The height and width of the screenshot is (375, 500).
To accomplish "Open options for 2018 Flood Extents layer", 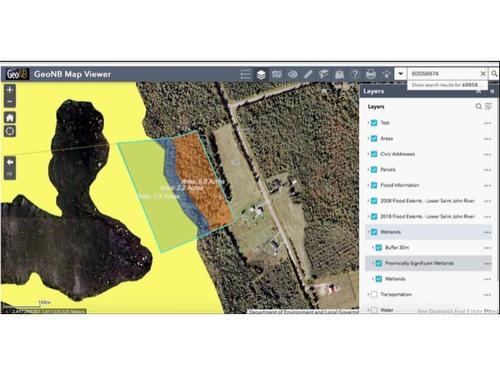I will point(487,217).
